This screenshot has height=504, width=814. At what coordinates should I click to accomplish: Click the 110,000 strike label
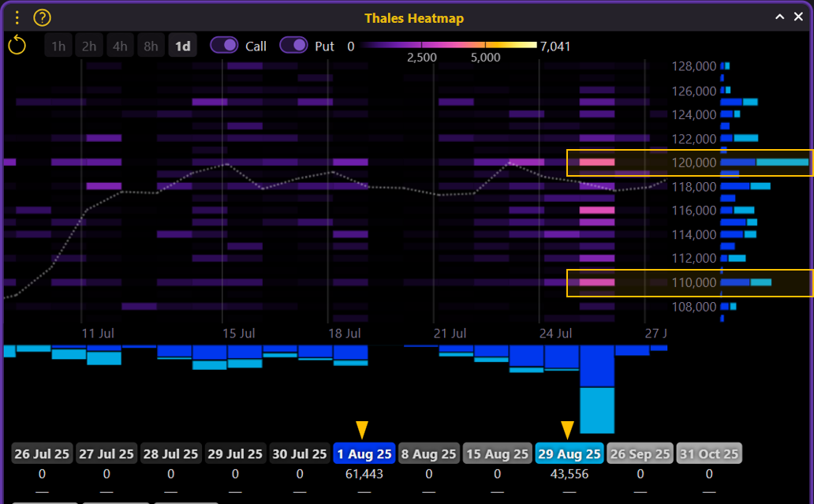pos(694,282)
